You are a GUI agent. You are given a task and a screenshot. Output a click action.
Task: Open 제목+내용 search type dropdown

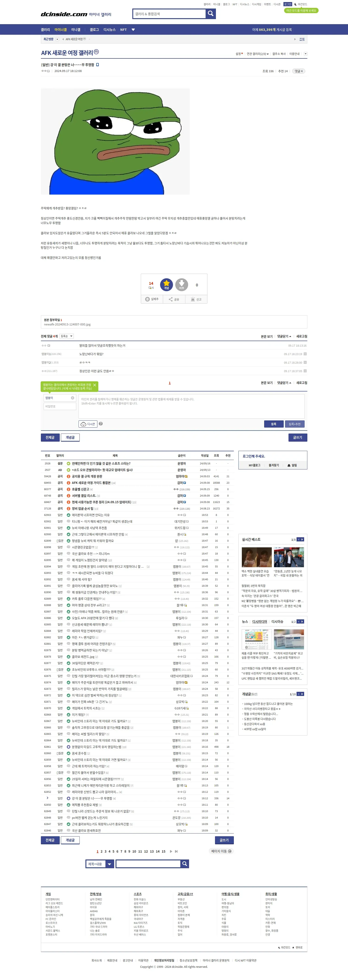99,864
